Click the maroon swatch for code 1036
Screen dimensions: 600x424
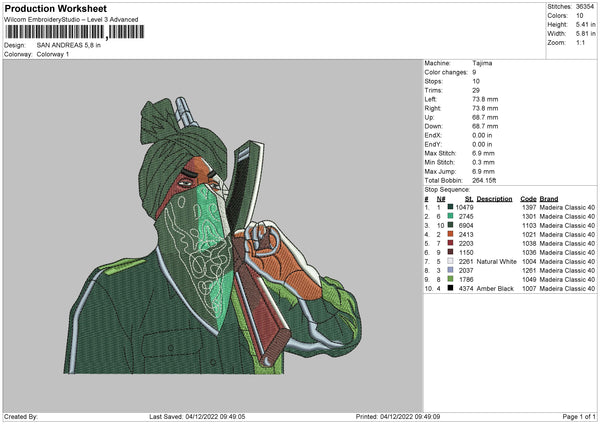point(450,252)
